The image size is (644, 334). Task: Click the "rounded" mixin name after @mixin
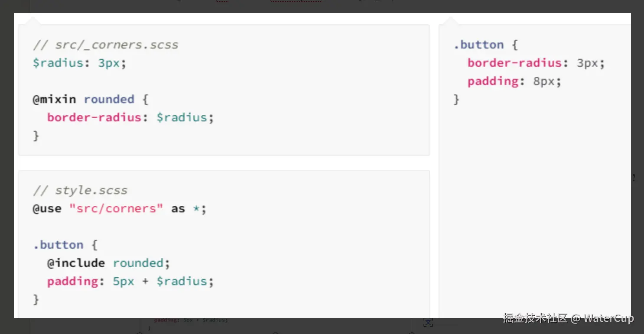point(109,99)
